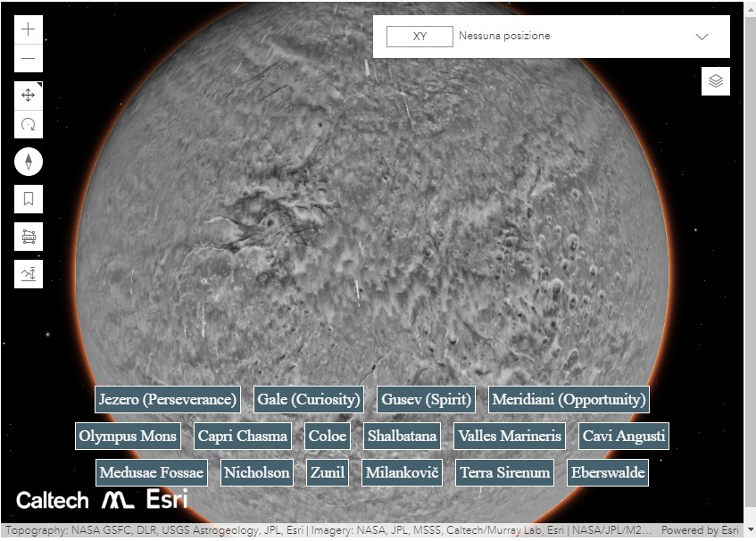The width and height of the screenshot is (756, 541).
Task: Click the Powered by Esri link
Action: [x=700, y=530]
